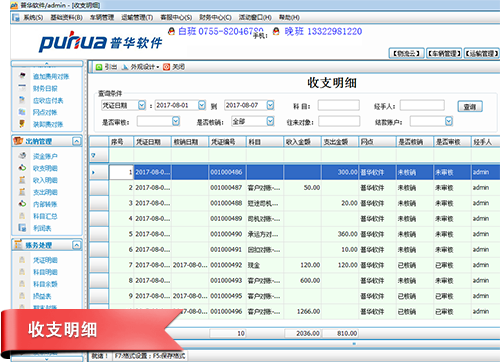500x362 pixels.
Task: Click the 装卸费对账 sidebar icon
Action: pos(22,124)
